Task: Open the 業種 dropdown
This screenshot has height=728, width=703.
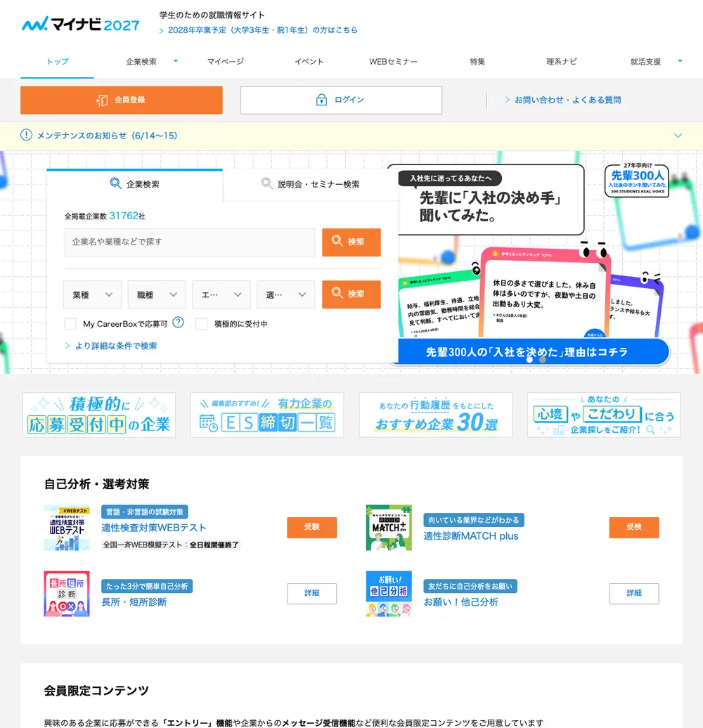Action: (x=92, y=294)
